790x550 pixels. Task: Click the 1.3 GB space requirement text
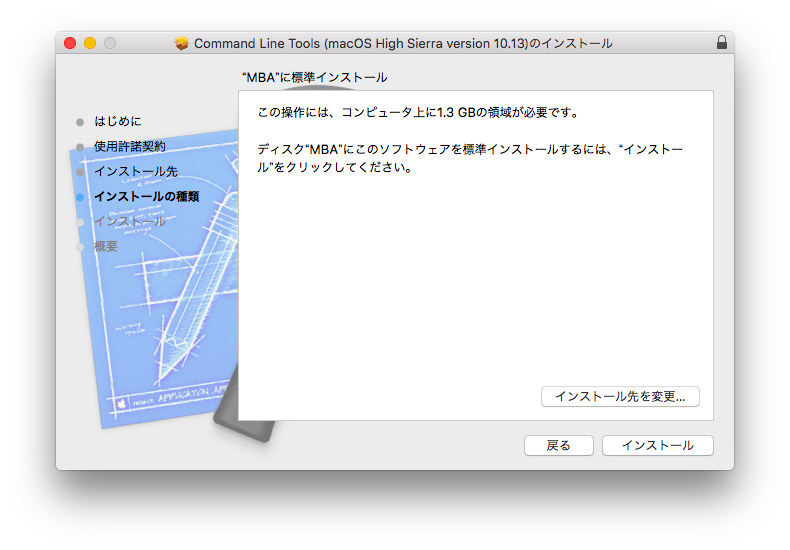pos(418,112)
